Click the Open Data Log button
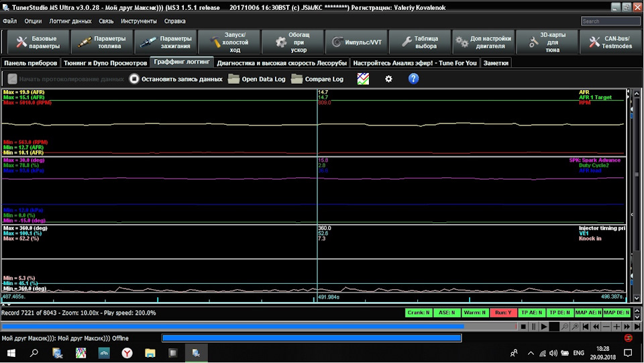This screenshot has width=644, height=363. 257,79
